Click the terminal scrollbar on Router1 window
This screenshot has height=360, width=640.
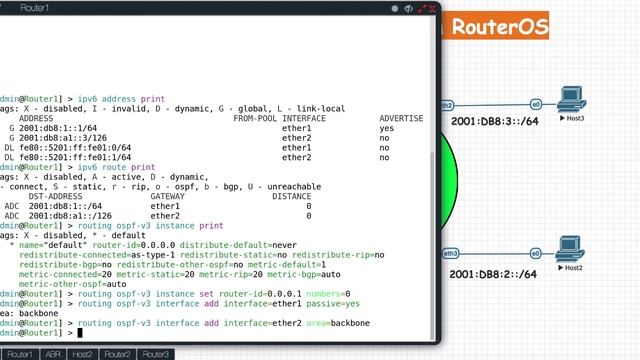(x=433, y=245)
